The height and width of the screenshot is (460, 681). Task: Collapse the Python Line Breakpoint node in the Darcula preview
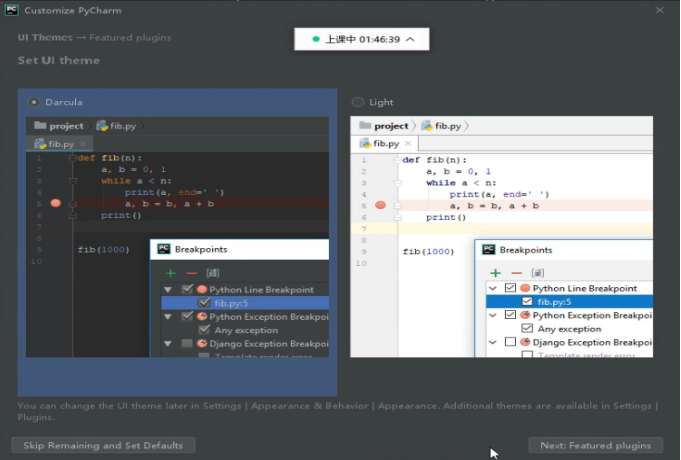[x=168, y=290]
